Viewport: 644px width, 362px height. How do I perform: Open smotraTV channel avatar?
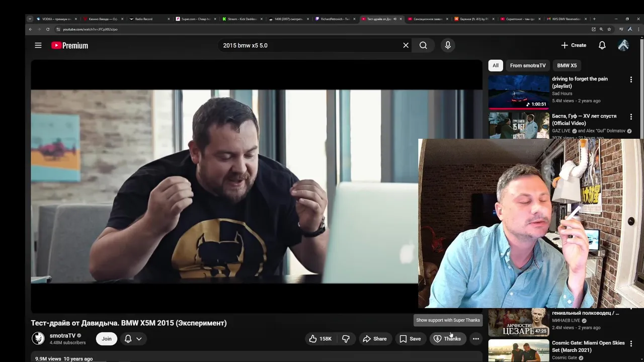click(x=38, y=338)
